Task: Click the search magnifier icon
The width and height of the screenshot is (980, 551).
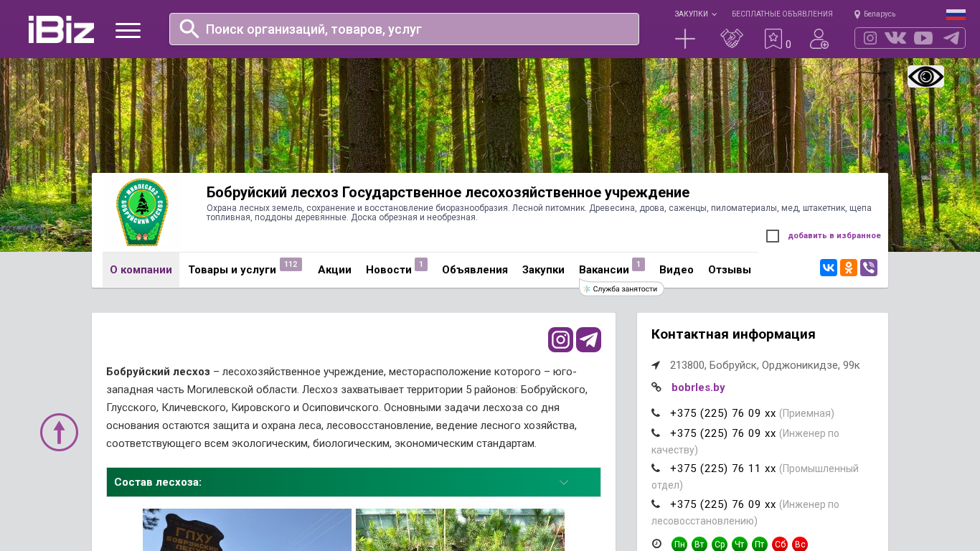Action: pos(189,29)
